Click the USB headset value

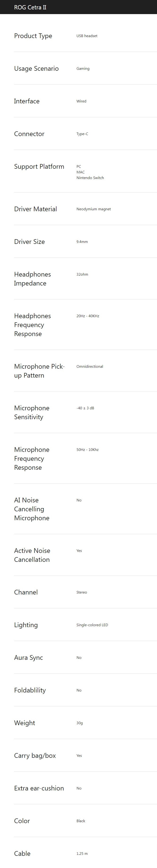pyautogui.click(x=87, y=36)
